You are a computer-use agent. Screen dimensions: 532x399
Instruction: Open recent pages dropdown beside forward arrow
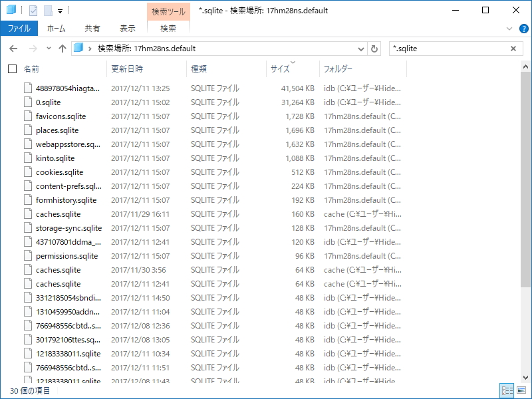pyautogui.click(x=47, y=49)
